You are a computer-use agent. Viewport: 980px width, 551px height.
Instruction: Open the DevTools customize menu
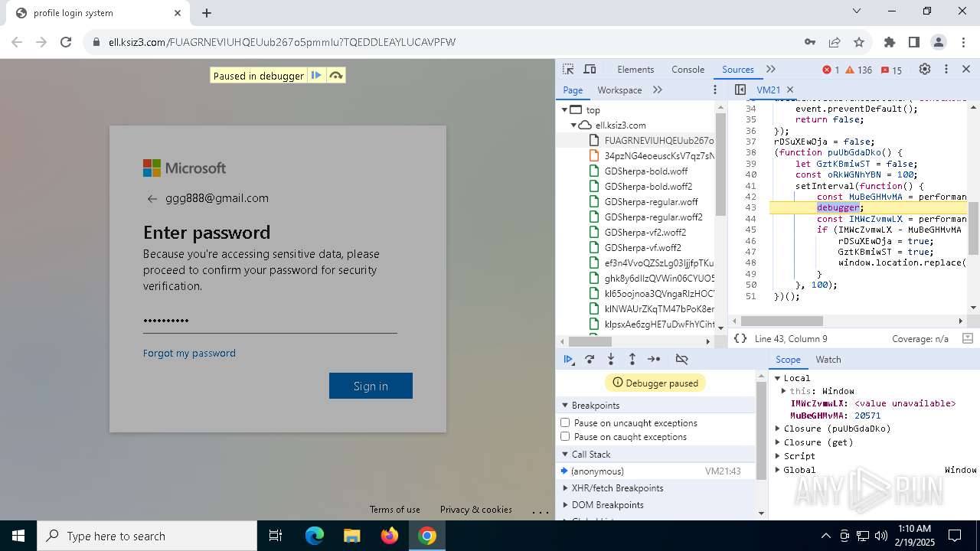coord(946,70)
